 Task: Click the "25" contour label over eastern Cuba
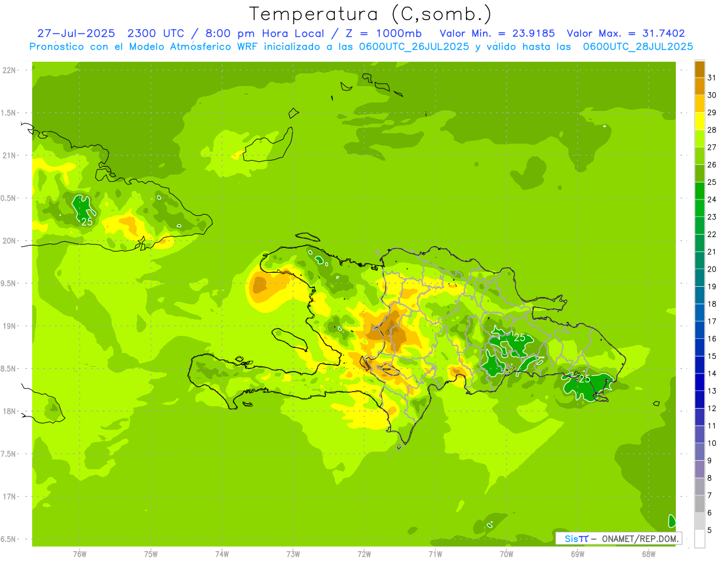tap(87, 221)
